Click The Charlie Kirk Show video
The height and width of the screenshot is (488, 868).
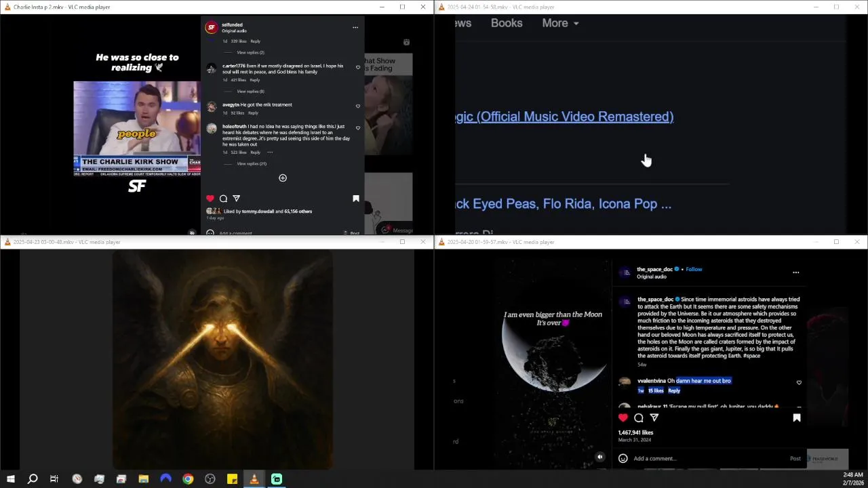click(x=137, y=129)
